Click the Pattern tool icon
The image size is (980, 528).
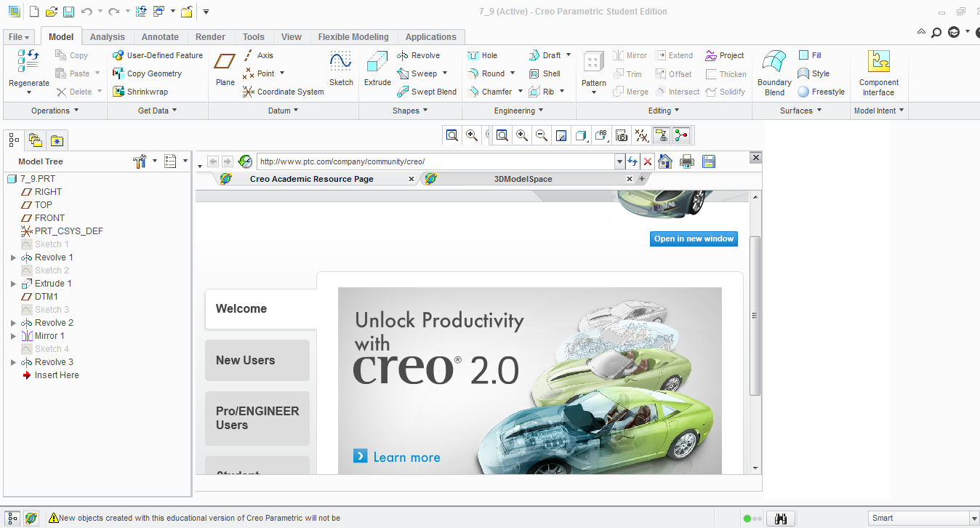coord(594,62)
